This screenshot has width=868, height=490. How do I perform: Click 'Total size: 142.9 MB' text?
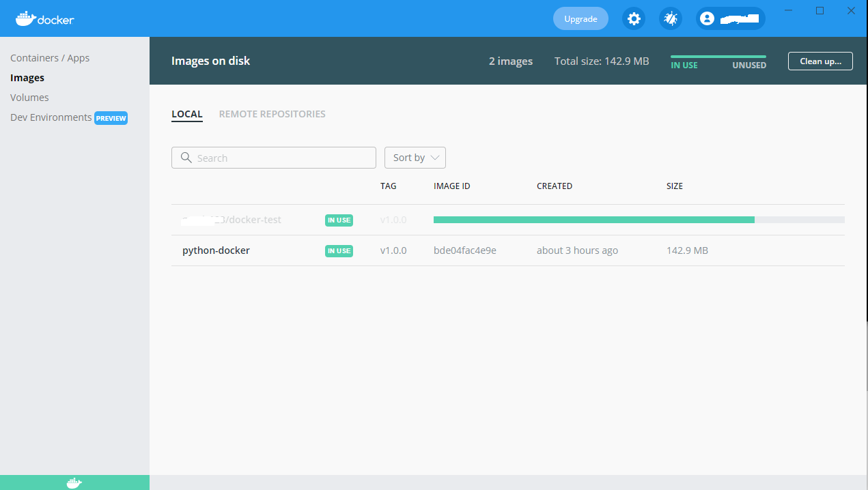602,61
